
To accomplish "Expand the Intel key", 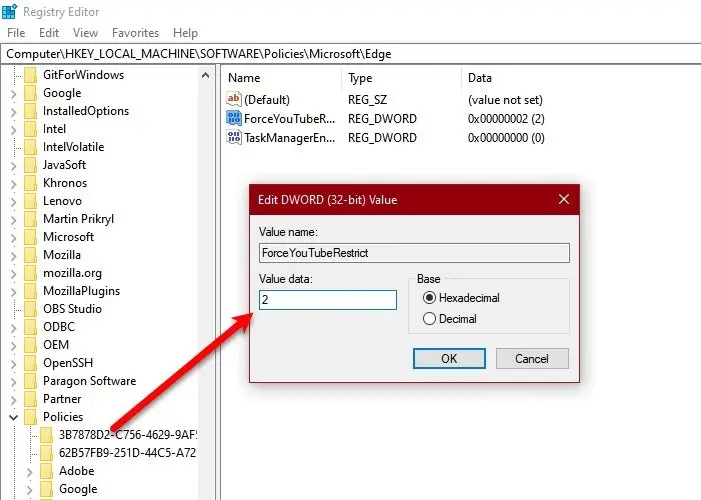I will 13,130.
